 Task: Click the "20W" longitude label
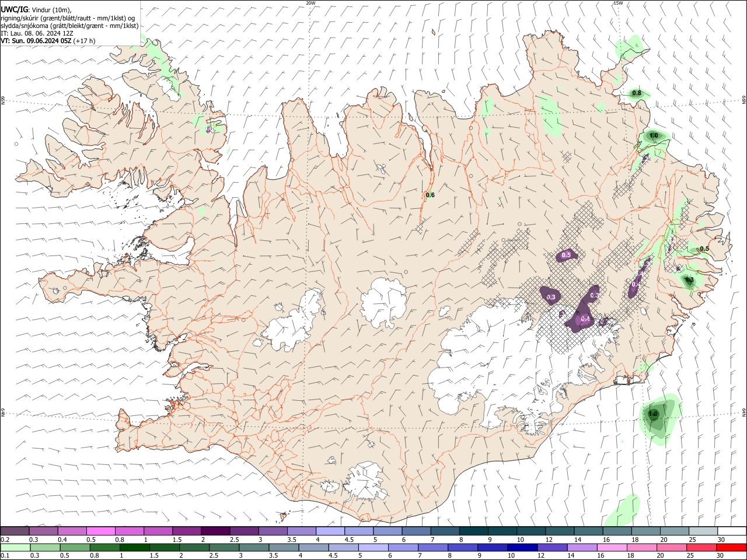click(x=310, y=3)
